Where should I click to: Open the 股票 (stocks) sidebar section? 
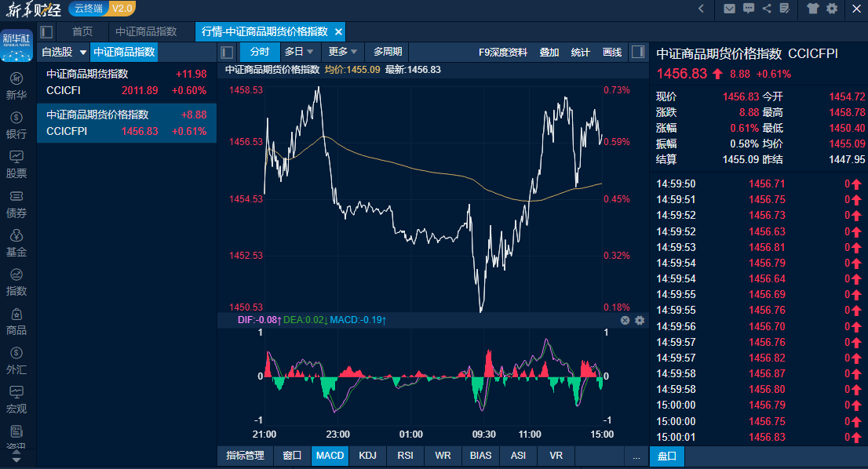[16, 165]
